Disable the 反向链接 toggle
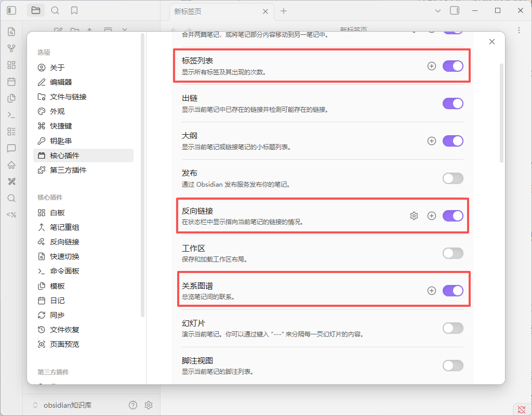 pyautogui.click(x=453, y=216)
